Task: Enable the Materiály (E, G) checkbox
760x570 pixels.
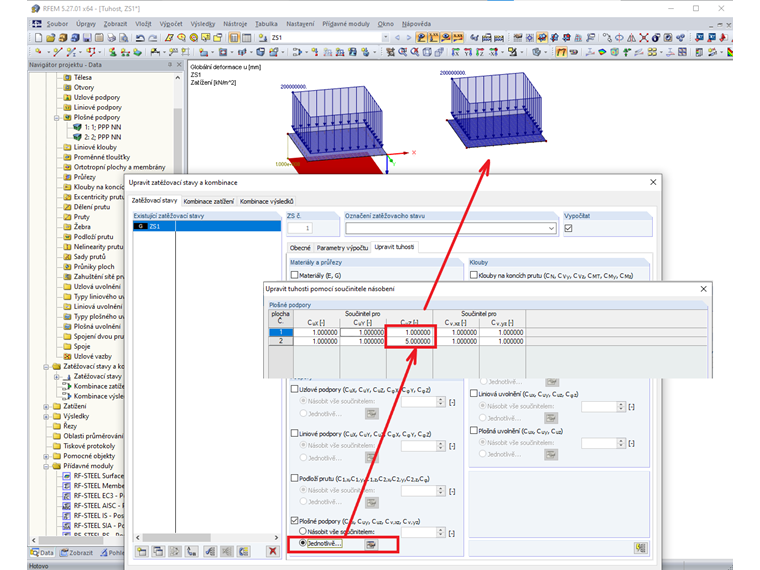Action: click(294, 275)
